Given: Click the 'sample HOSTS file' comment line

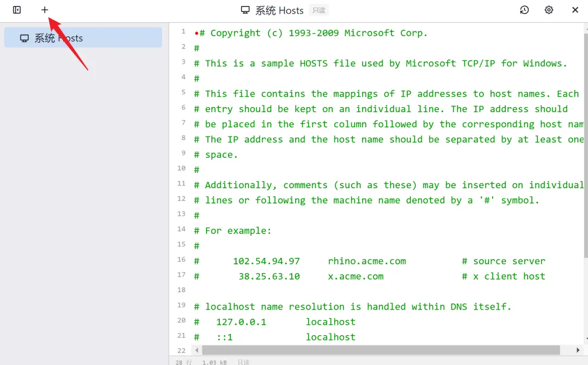Looking at the screenshot, I should pos(381,63).
